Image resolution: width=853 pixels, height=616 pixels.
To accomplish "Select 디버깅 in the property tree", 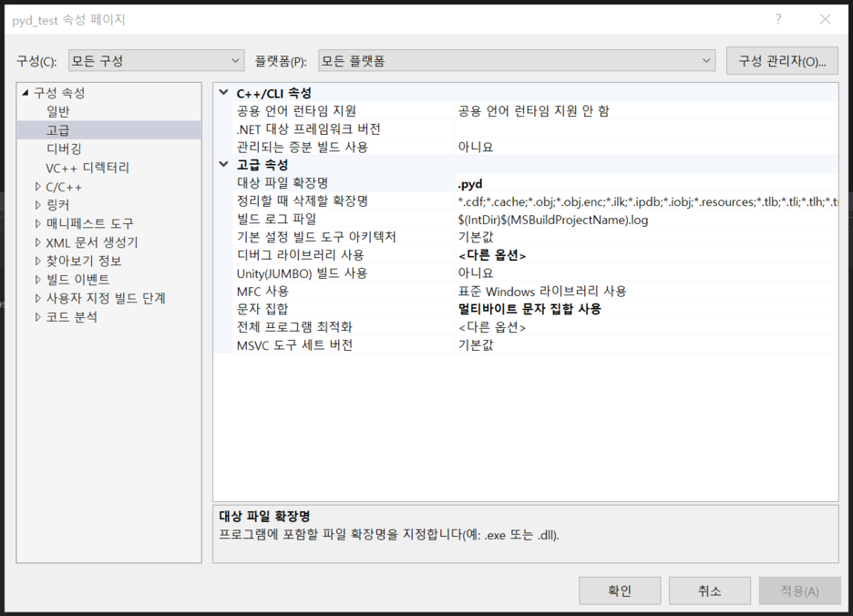I will coord(64,149).
